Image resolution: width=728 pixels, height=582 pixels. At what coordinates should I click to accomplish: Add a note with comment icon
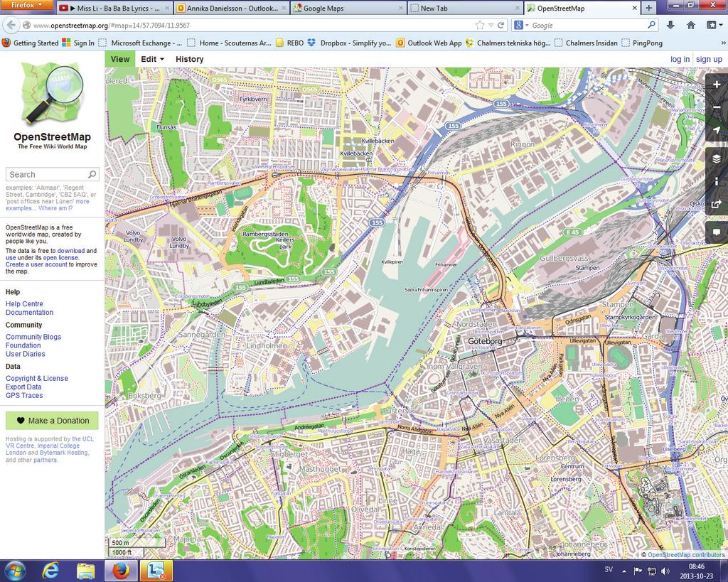click(717, 232)
